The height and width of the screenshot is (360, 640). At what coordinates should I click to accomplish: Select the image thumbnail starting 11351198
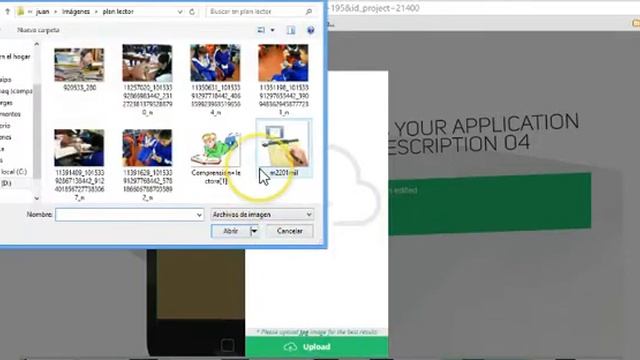point(283,63)
